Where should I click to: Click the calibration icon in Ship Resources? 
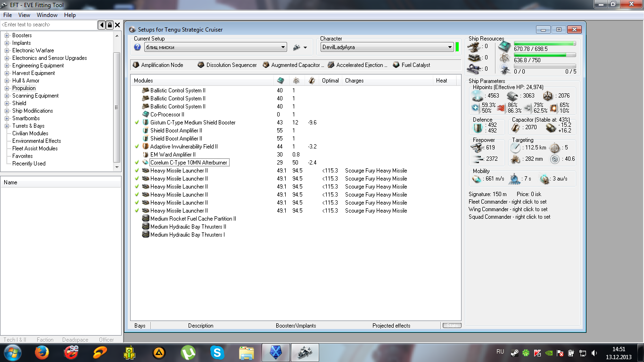pyautogui.click(x=474, y=69)
